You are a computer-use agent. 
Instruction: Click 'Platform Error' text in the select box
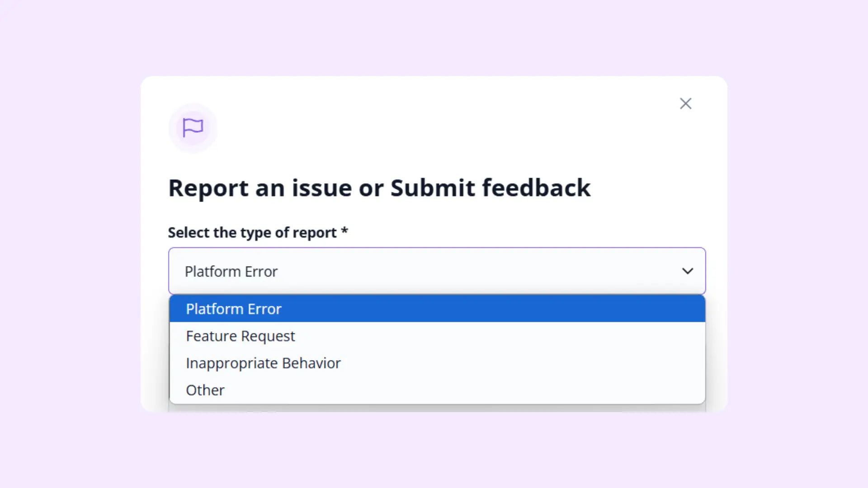(231, 272)
